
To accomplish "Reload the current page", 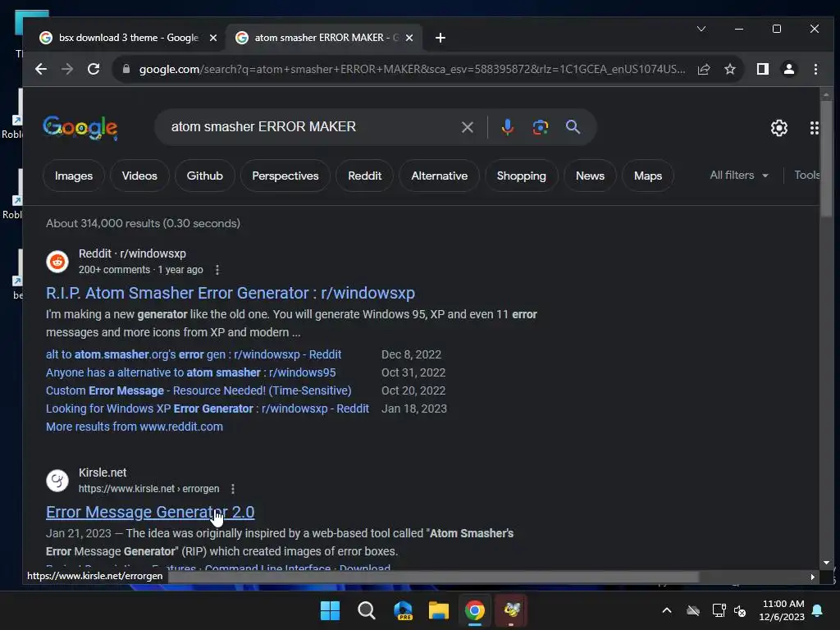I will (94, 69).
